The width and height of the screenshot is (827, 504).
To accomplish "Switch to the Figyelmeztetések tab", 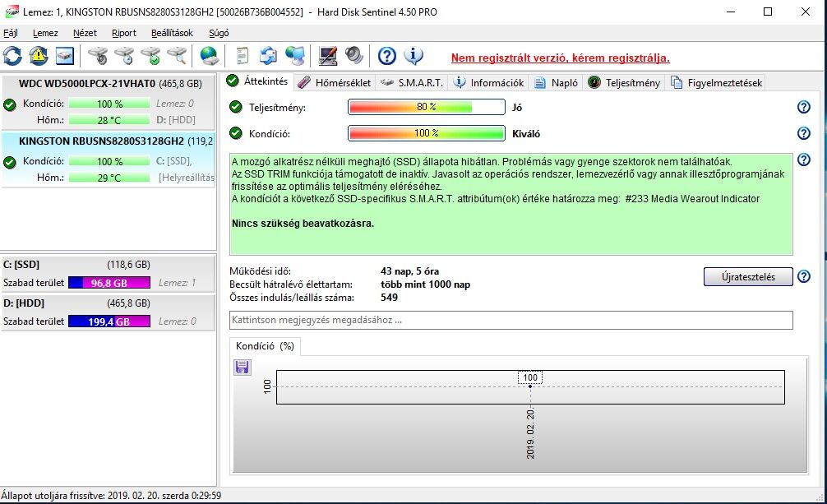I will pyautogui.click(x=716, y=82).
